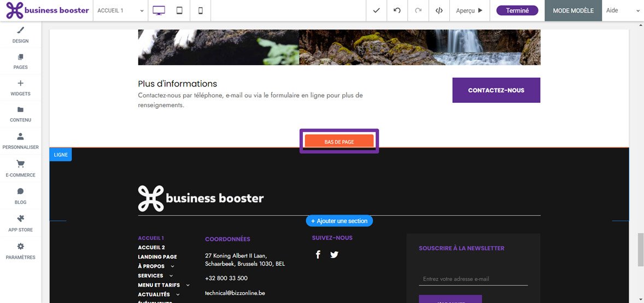Open the Twitter icon in footer

[335, 254]
